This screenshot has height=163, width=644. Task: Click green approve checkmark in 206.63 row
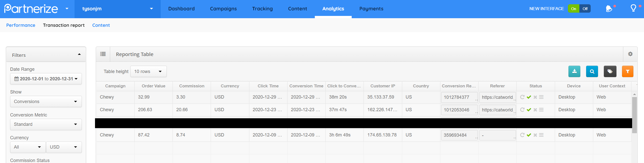[529, 110]
